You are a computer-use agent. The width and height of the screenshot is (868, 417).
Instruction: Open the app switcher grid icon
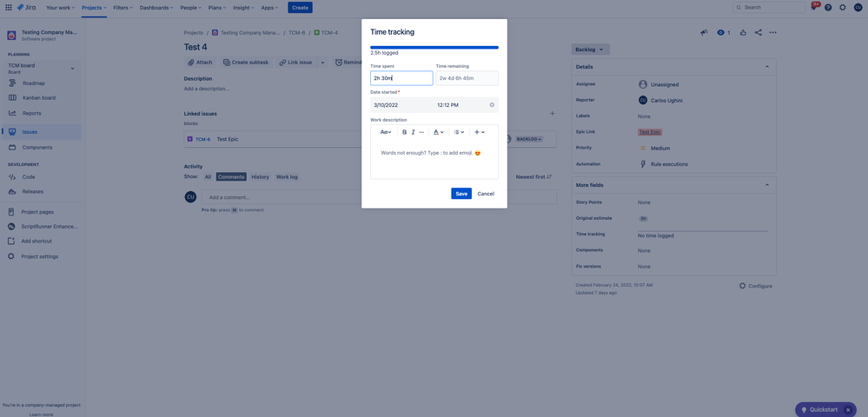tap(9, 8)
